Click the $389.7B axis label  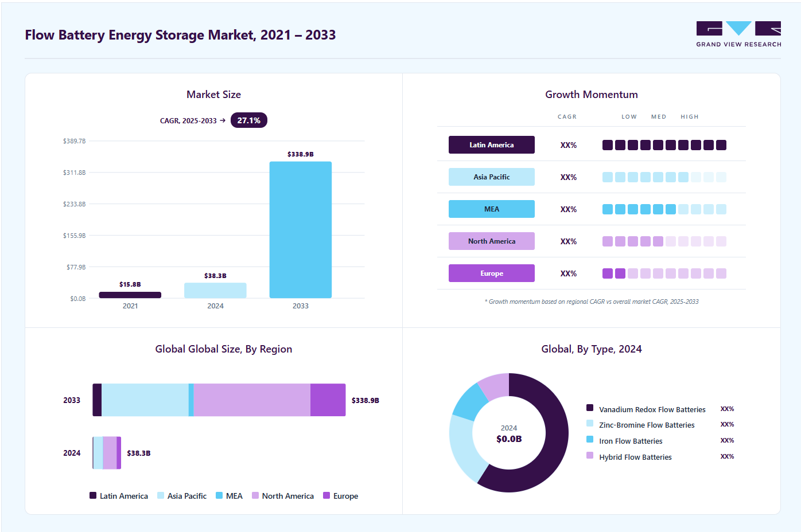(x=75, y=141)
